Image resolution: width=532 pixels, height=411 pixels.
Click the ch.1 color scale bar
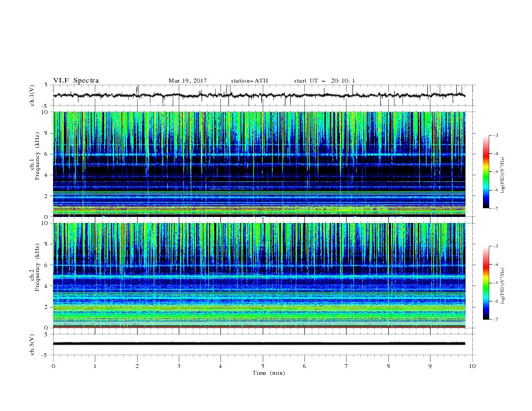486,172
